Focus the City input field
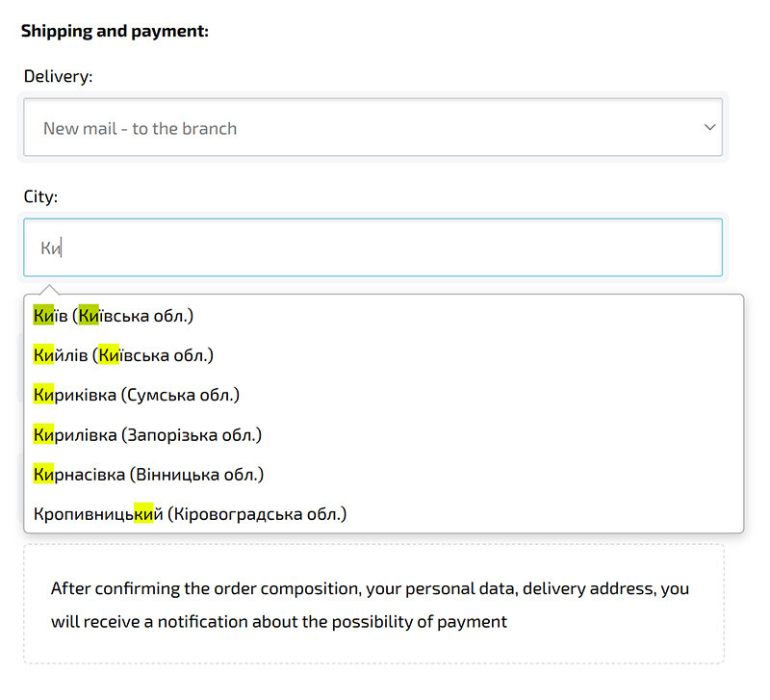 372,247
